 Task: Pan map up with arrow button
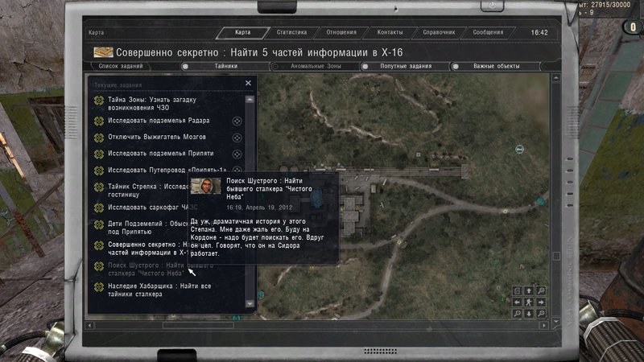[528, 290]
